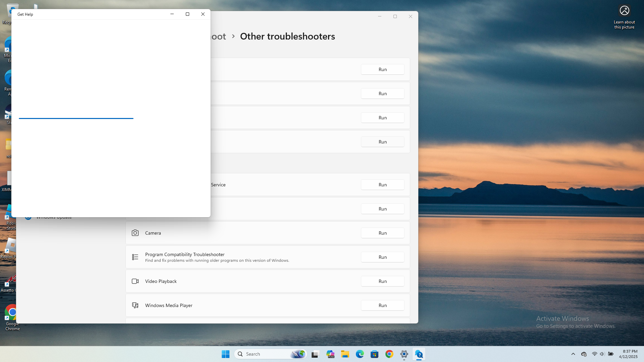This screenshot has height=362, width=644.
Task: Click the breadcrumb chevron before Other troubleshooters
Action: click(x=233, y=36)
